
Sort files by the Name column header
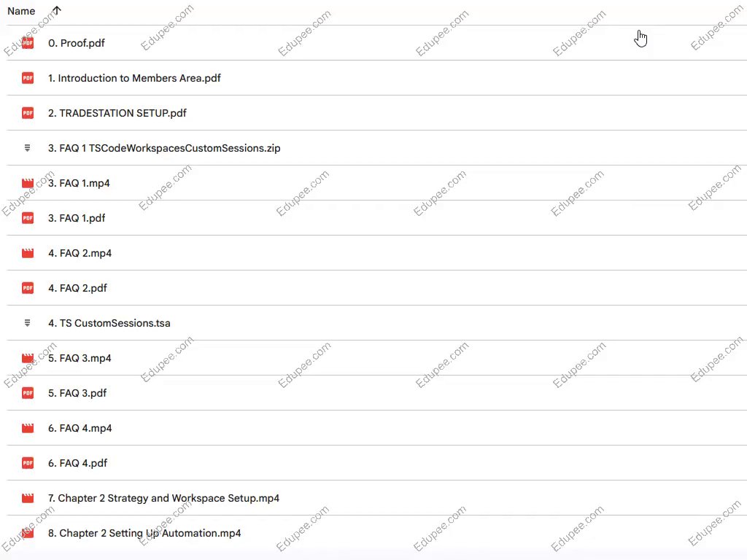click(21, 11)
